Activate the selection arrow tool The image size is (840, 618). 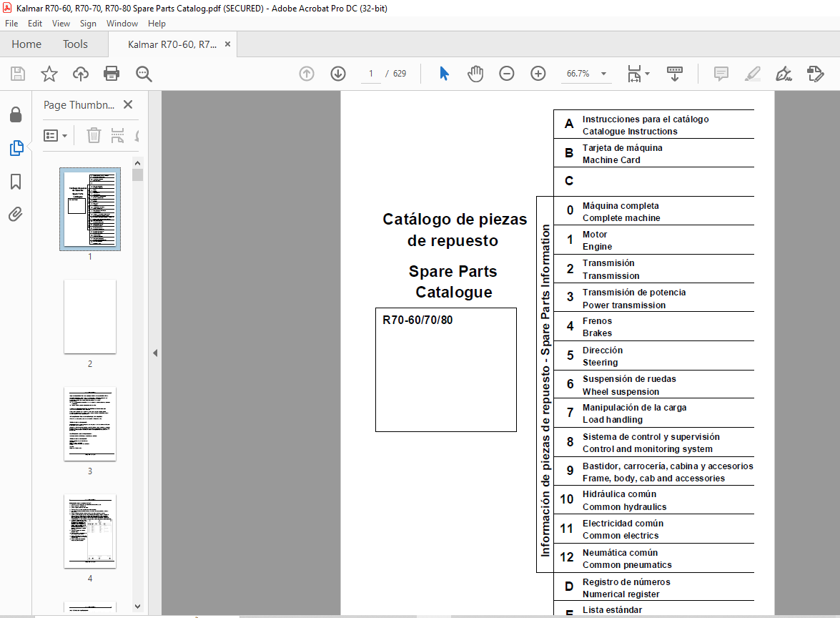pos(444,74)
